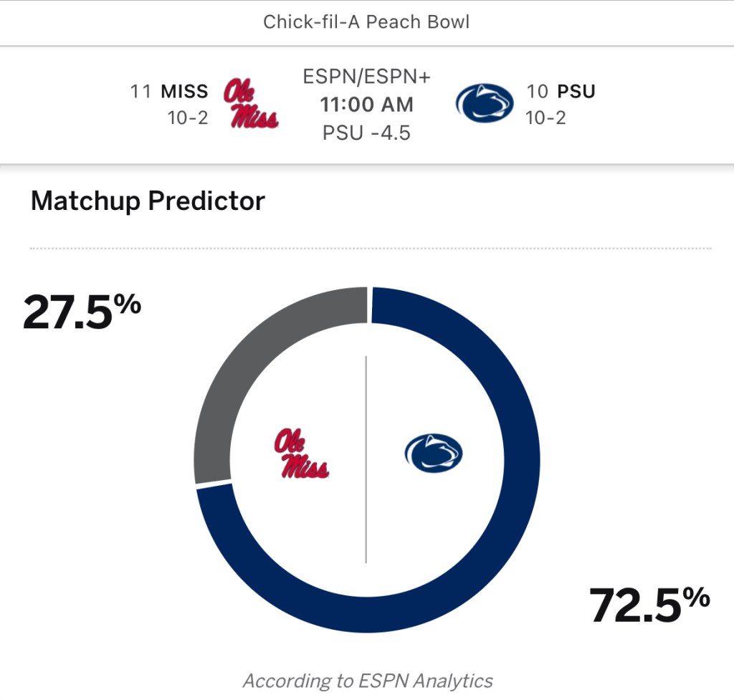Viewport: 734px width, 700px height.
Task: Click the Penn State logo in the game header
Action: click(485, 104)
